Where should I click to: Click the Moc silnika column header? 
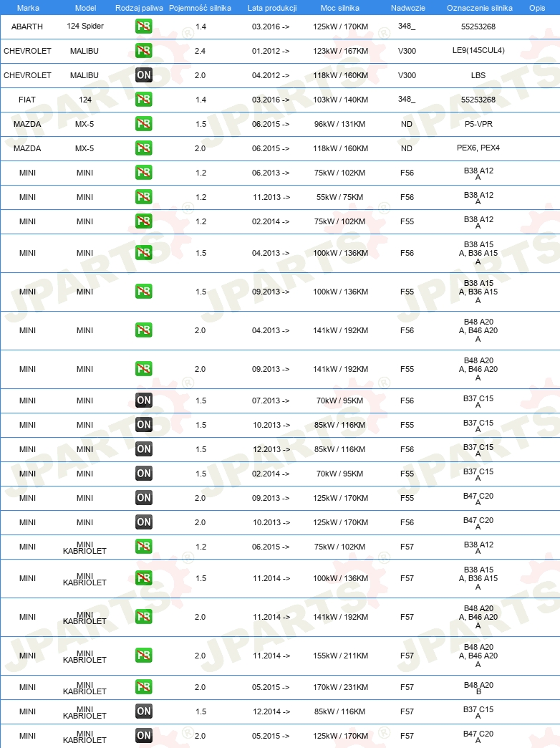click(x=339, y=8)
